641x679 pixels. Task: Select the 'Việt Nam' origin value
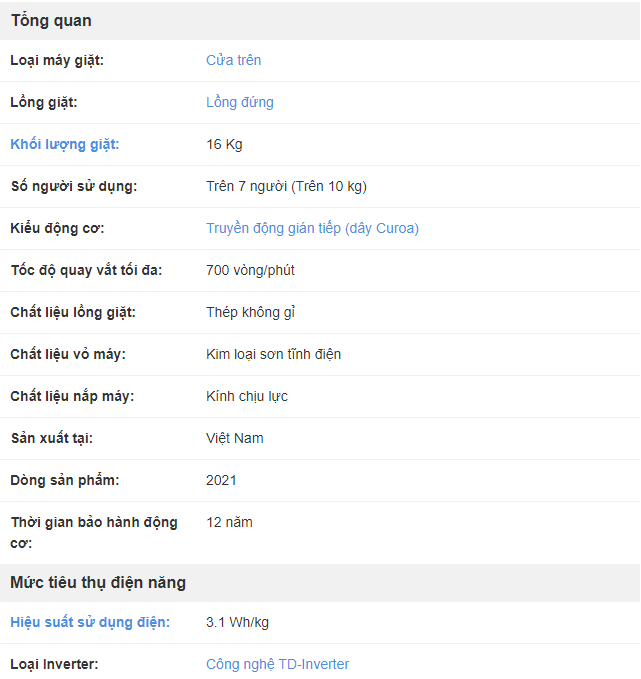tap(234, 438)
